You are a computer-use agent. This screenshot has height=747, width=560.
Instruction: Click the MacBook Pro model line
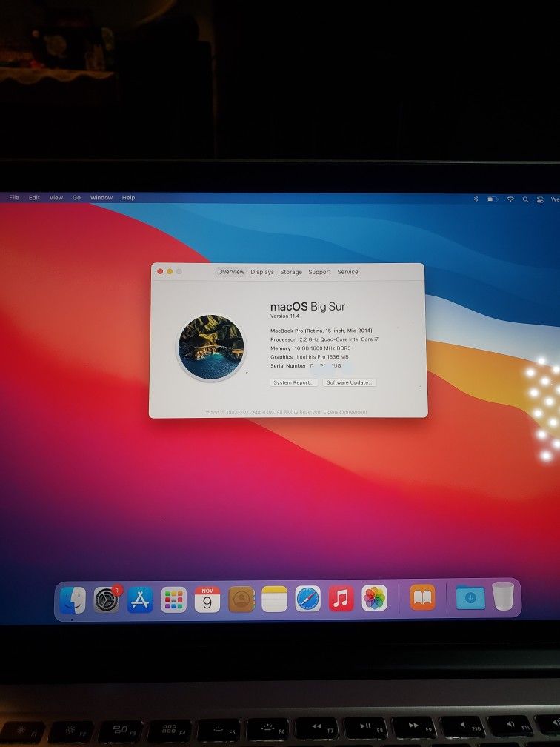point(321,331)
